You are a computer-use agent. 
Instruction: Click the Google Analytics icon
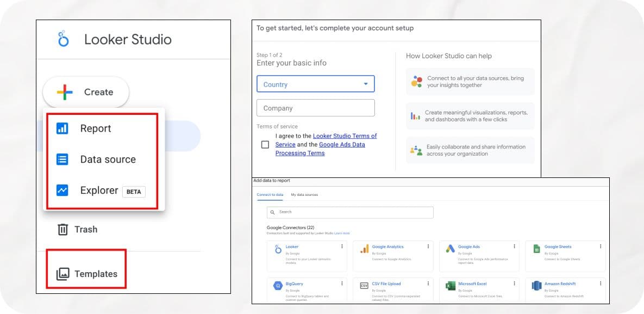click(x=364, y=249)
